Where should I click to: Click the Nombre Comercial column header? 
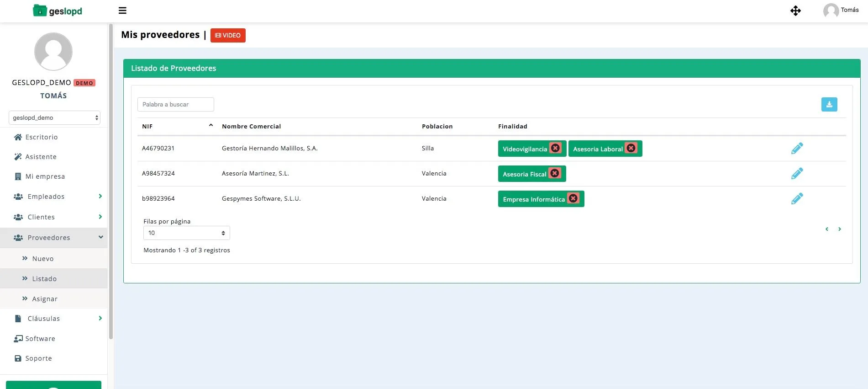click(x=251, y=126)
